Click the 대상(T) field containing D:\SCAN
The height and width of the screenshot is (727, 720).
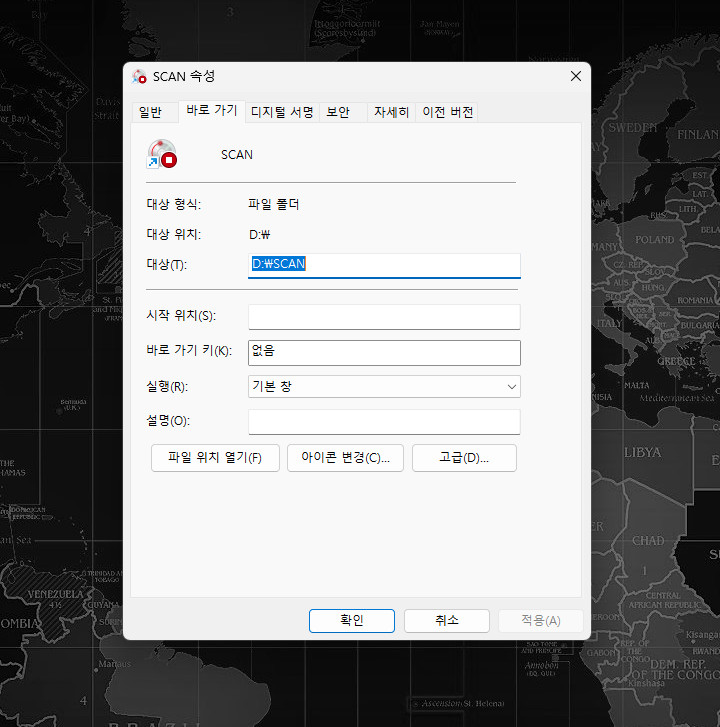click(384, 265)
